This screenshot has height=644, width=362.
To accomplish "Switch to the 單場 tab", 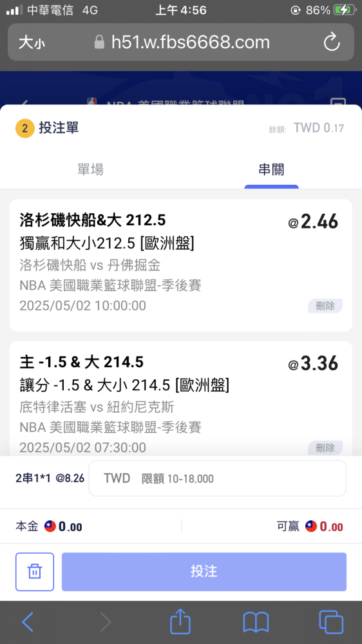I will pyautogui.click(x=90, y=169).
